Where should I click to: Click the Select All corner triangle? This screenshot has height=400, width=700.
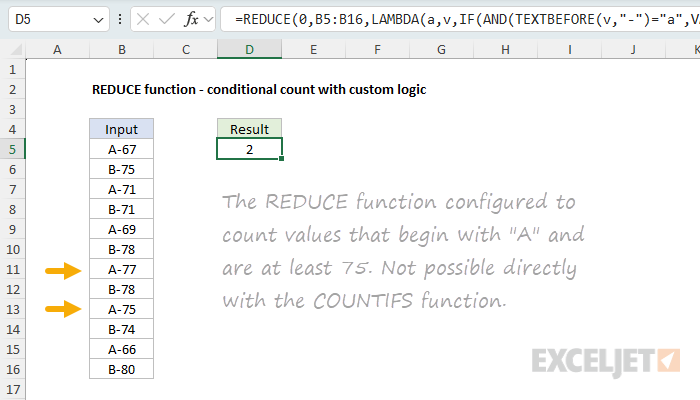click(16, 49)
